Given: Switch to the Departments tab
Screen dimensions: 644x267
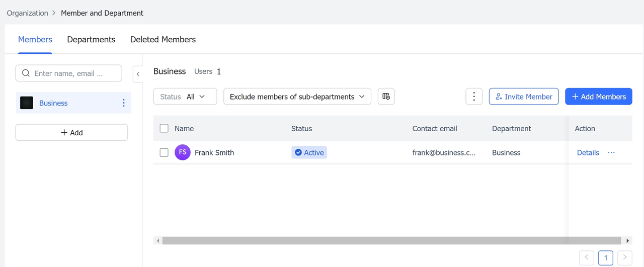Looking at the screenshot, I should pos(91,40).
